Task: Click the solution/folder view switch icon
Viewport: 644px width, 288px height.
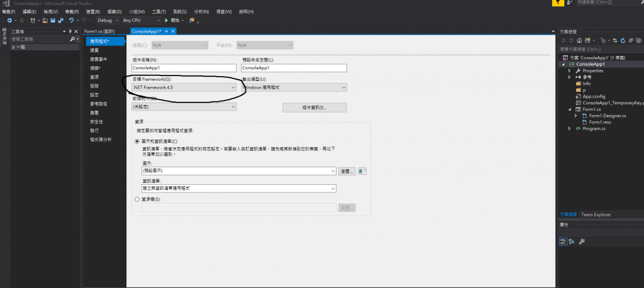Action: tap(587, 40)
